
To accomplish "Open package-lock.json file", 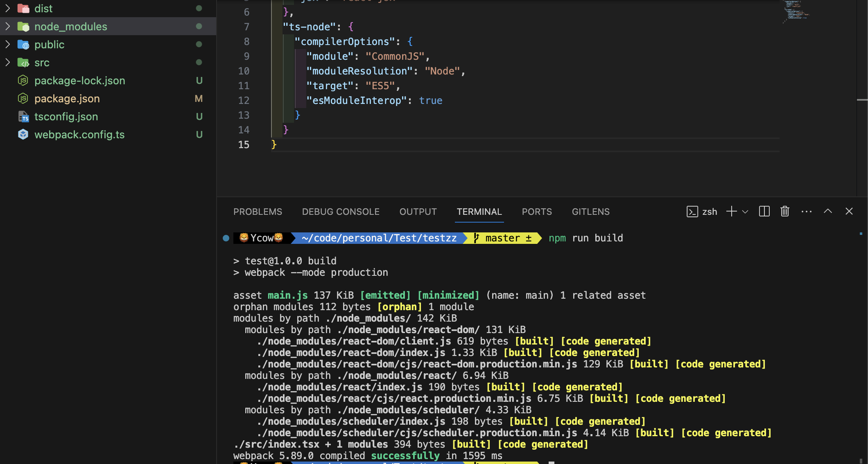I will pos(80,81).
